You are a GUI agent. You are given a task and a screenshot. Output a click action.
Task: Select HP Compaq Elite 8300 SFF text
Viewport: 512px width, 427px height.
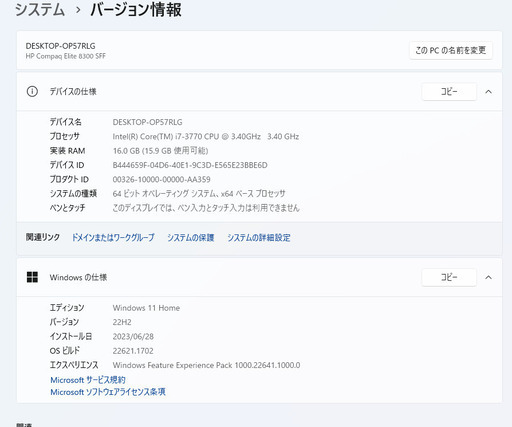pyautogui.click(x=66, y=56)
